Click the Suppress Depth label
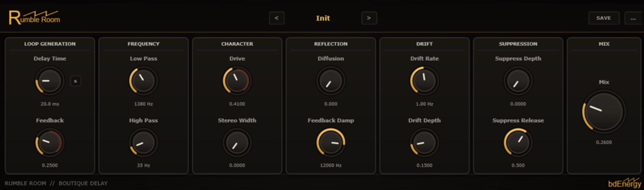Screen dimensions: 644x190 coord(518,59)
